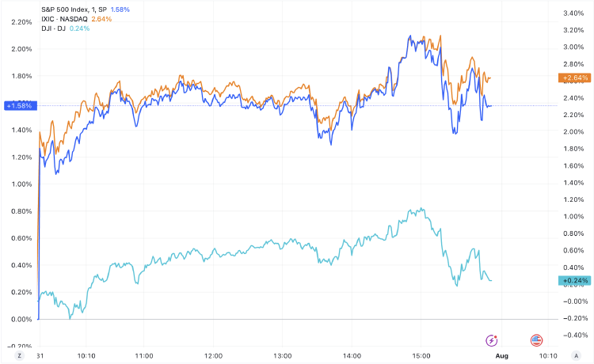This screenshot has width=594, height=364.
Task: Toggle the Z timezone button at bottom-left
Action: tap(19, 355)
